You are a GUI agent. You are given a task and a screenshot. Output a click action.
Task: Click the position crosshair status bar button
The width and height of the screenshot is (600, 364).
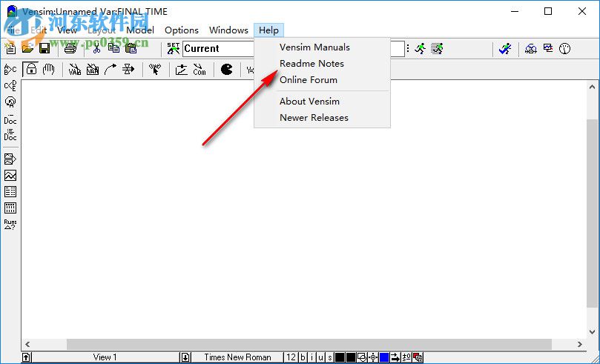pos(373,357)
